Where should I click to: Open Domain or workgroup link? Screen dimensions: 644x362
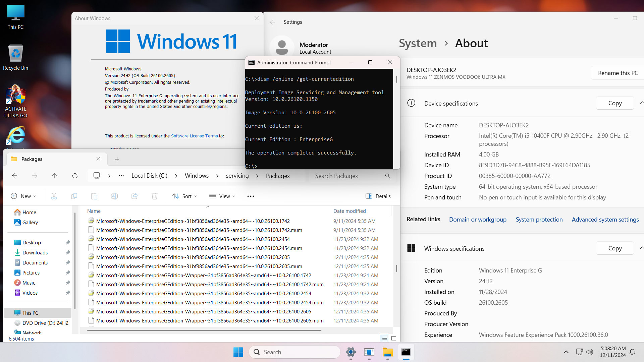tap(478, 219)
